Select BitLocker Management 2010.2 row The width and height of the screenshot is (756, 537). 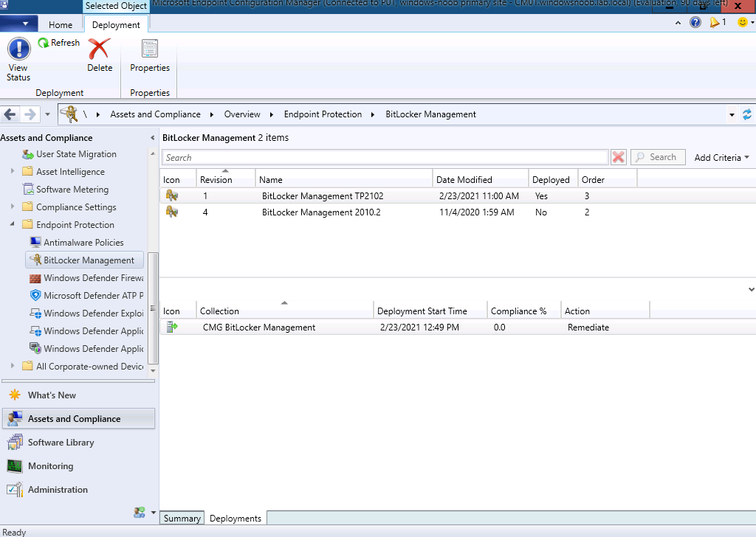tap(458, 212)
